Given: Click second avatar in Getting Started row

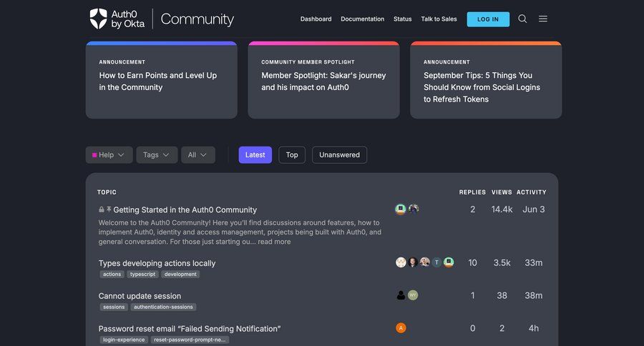Looking at the screenshot, I should tap(414, 209).
